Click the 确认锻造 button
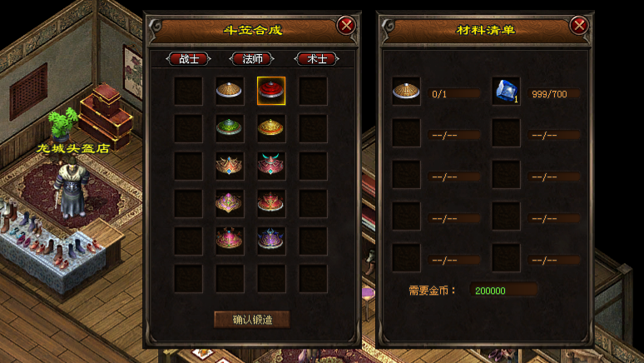Image resolution: width=644 pixels, height=363 pixels. (x=252, y=320)
